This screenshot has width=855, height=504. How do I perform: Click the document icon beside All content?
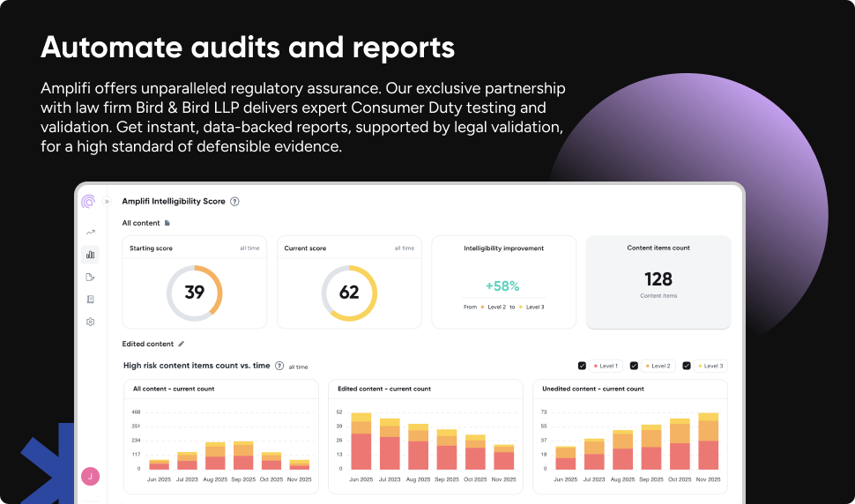167,223
